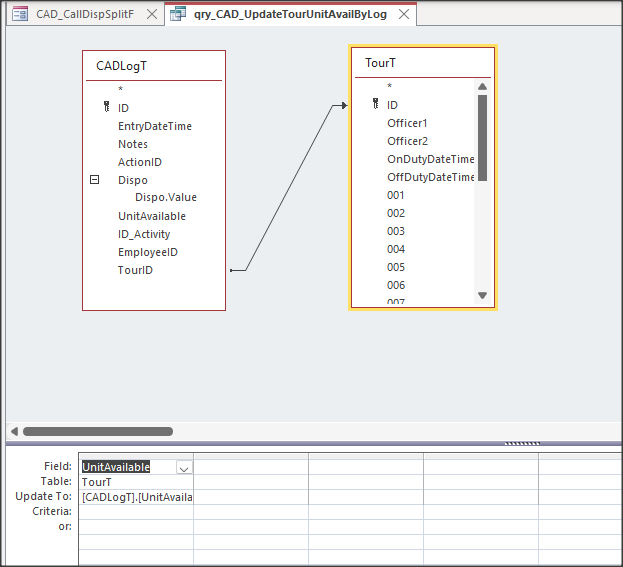Click the query icon on the active tab
This screenshot has height=567, width=623.
(178, 15)
